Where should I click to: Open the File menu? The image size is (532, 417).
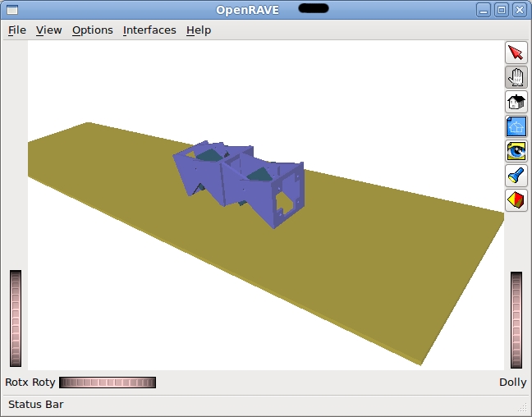(x=17, y=30)
